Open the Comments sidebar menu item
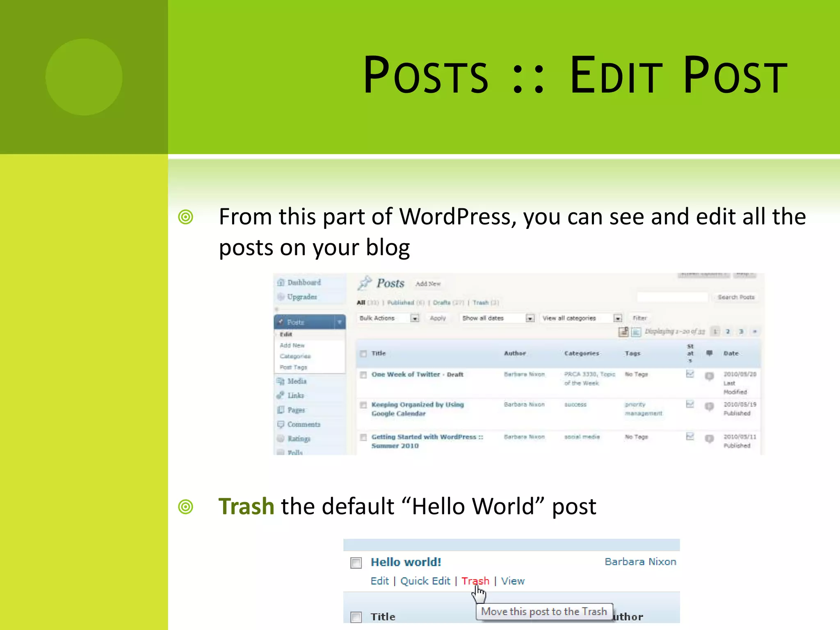The image size is (840, 630). (x=304, y=424)
